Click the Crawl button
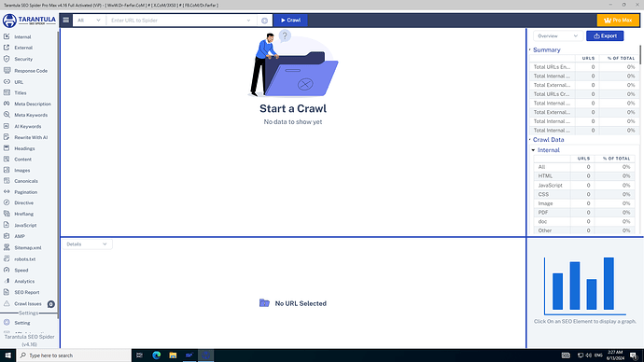Viewport: 644px width, 362px height. coord(290,21)
